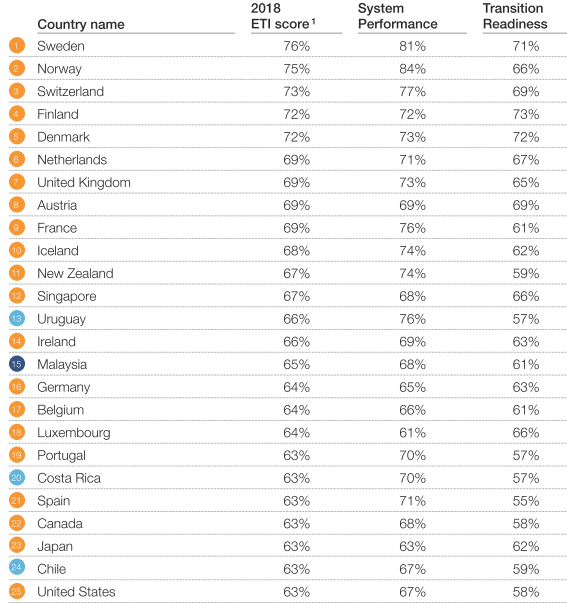Click the orange rank 7 badge
Image resolution: width=567 pixels, height=603 pixels.
[17, 182]
